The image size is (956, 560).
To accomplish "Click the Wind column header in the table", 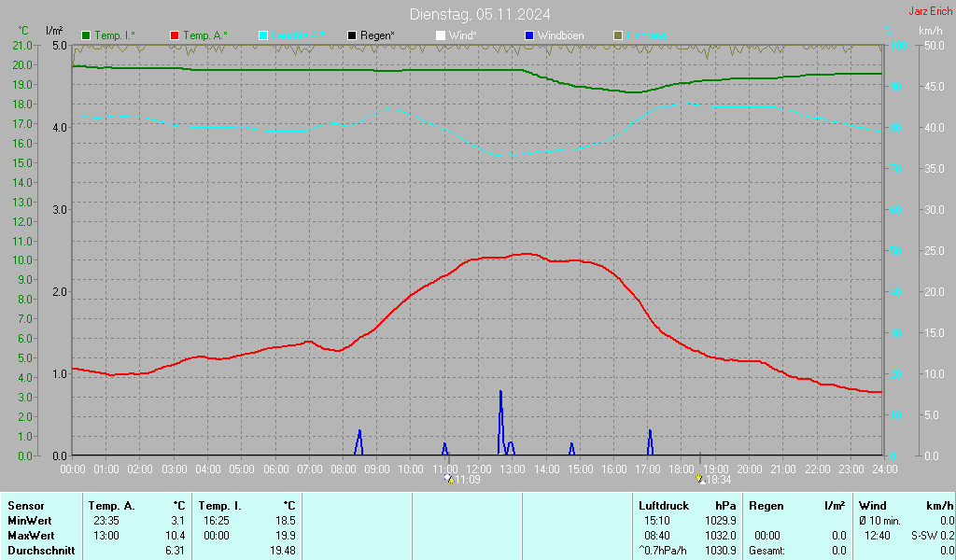I will click(x=873, y=506).
